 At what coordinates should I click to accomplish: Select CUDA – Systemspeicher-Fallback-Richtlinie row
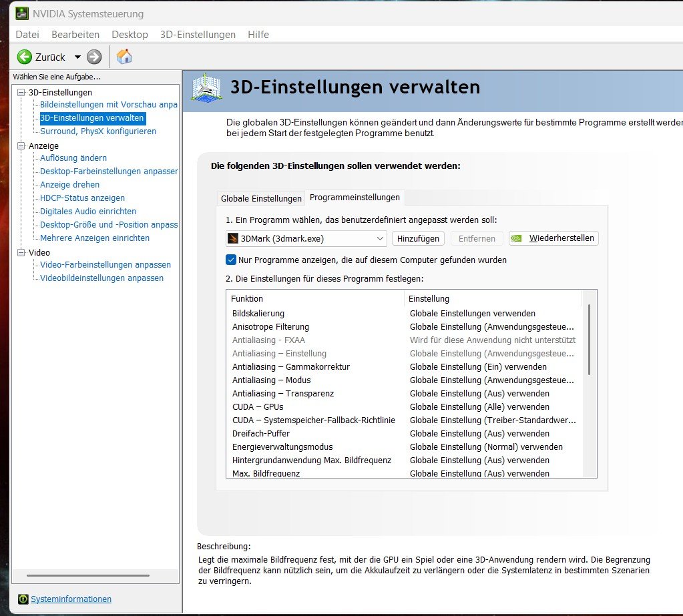[x=404, y=420]
